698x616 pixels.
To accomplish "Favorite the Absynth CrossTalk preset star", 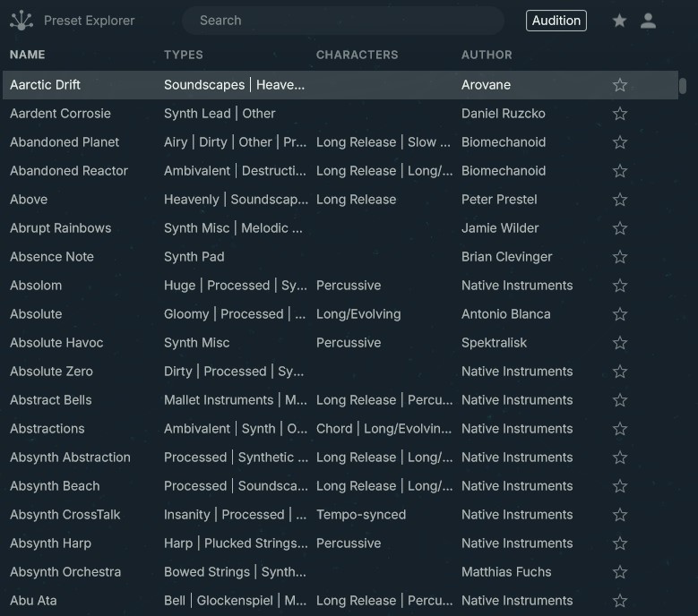I will point(620,515).
